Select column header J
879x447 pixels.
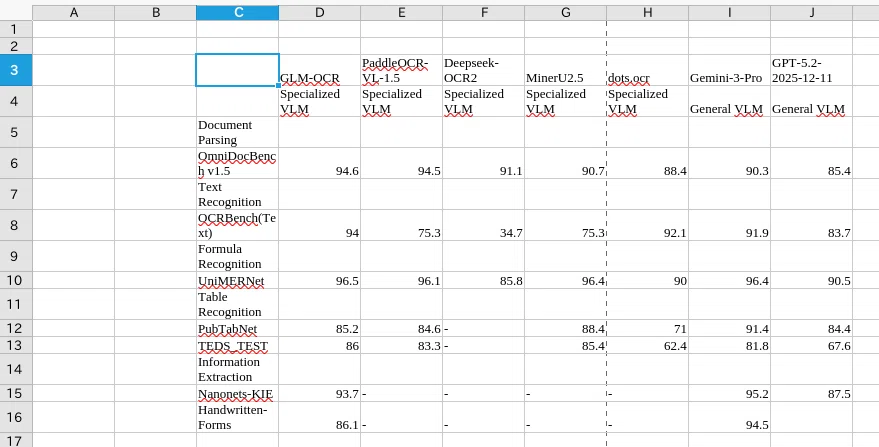tap(812, 13)
